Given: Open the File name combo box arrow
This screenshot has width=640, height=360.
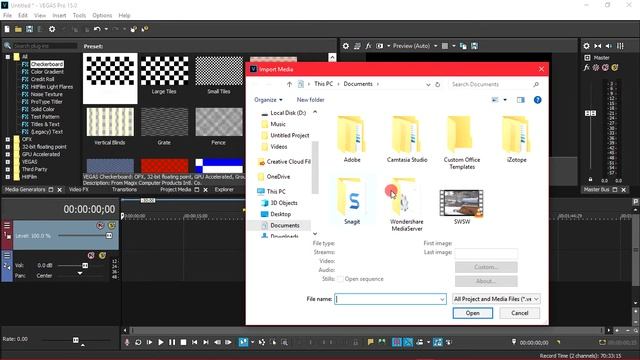Looking at the screenshot, I should [442, 299].
